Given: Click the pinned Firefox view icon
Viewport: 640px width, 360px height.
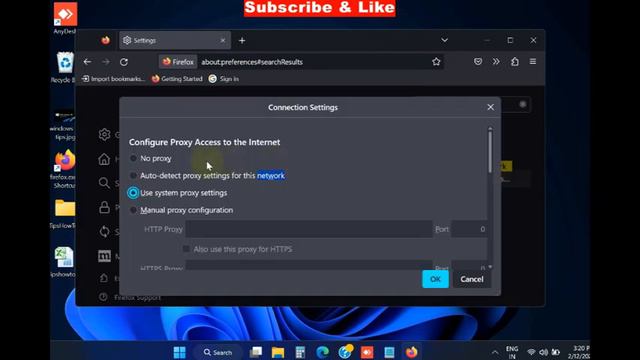Looking at the screenshot, I should coord(106,40).
